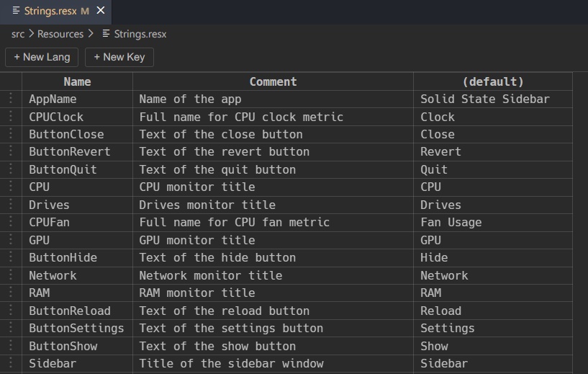
Task: Select the CPUClock name cell
Action: (77, 117)
